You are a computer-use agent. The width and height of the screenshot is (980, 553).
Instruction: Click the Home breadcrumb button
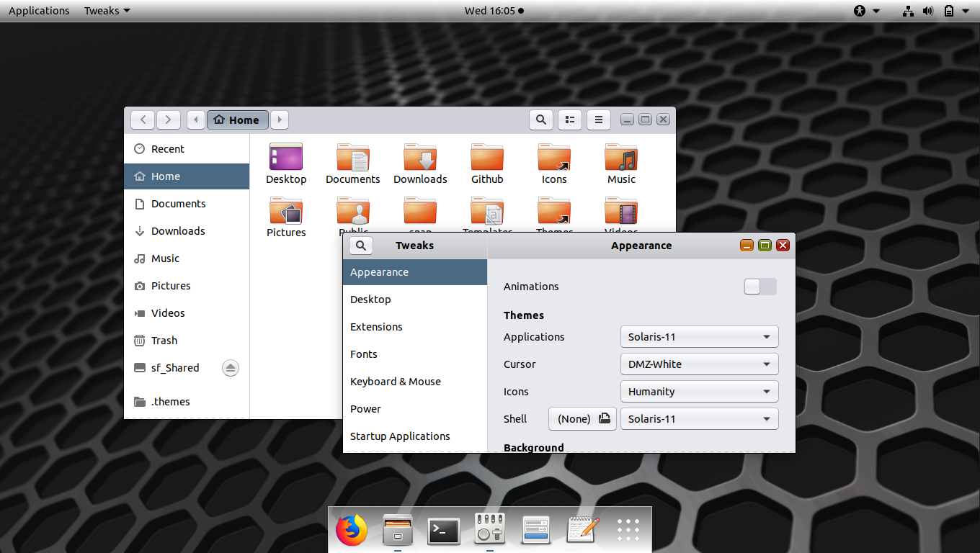[237, 120]
